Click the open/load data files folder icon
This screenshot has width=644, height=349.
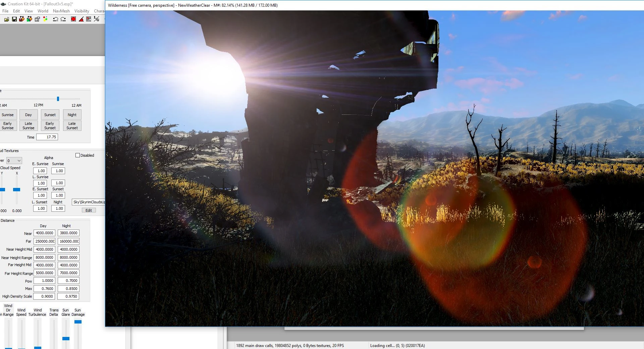(x=6, y=19)
